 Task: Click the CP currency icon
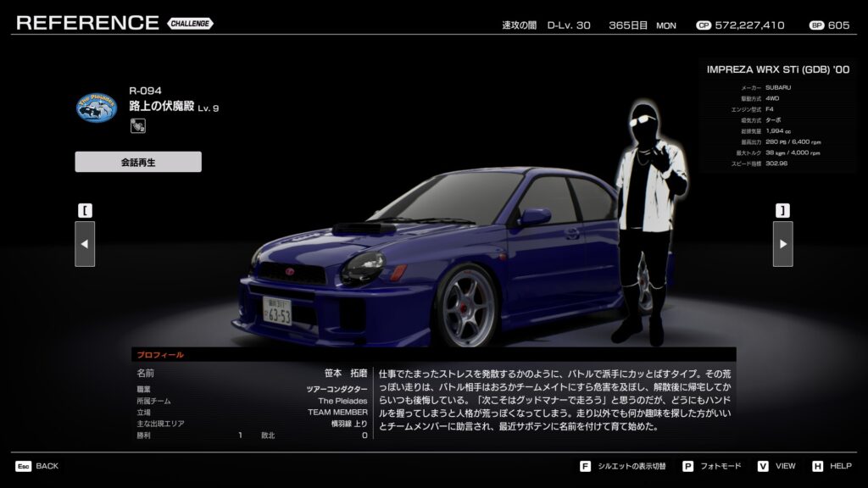(x=703, y=25)
